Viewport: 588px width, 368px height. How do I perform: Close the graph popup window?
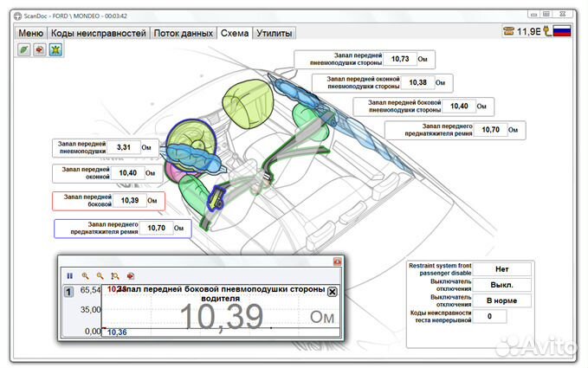tap(337, 261)
